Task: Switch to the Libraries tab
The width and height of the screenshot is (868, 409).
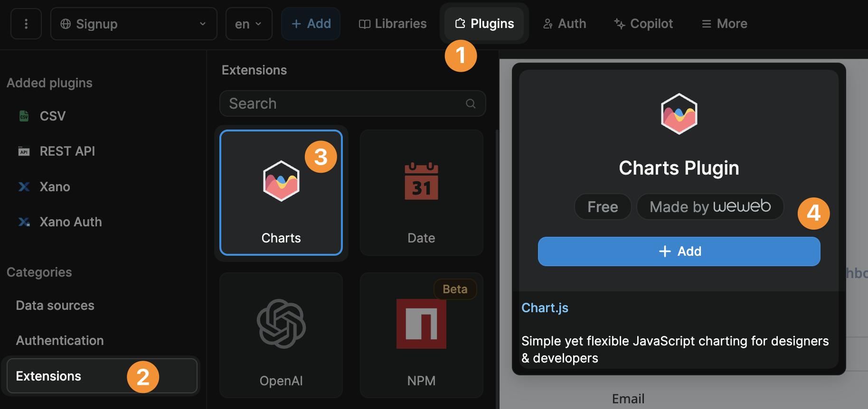Action: coord(392,23)
